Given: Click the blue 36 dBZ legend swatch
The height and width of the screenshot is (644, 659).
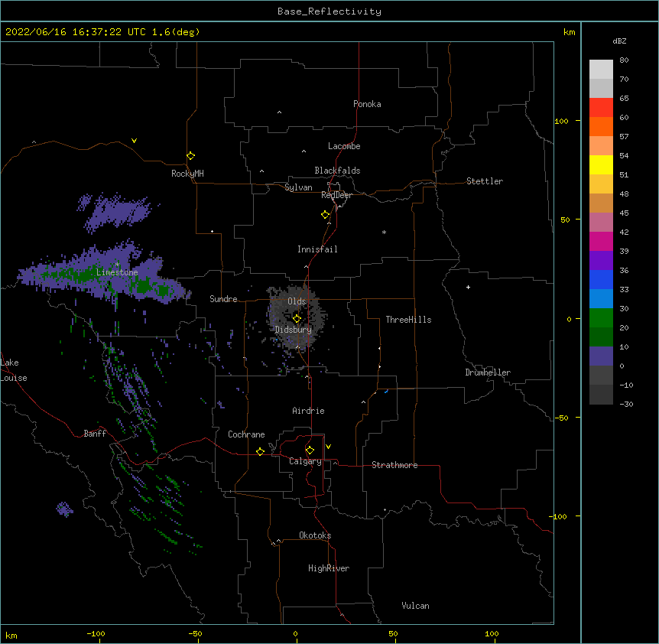Looking at the screenshot, I should point(601,279).
